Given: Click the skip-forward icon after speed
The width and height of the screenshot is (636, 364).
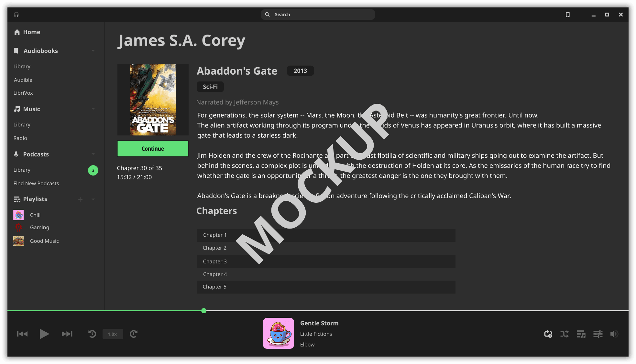Looking at the screenshot, I should click(x=134, y=334).
